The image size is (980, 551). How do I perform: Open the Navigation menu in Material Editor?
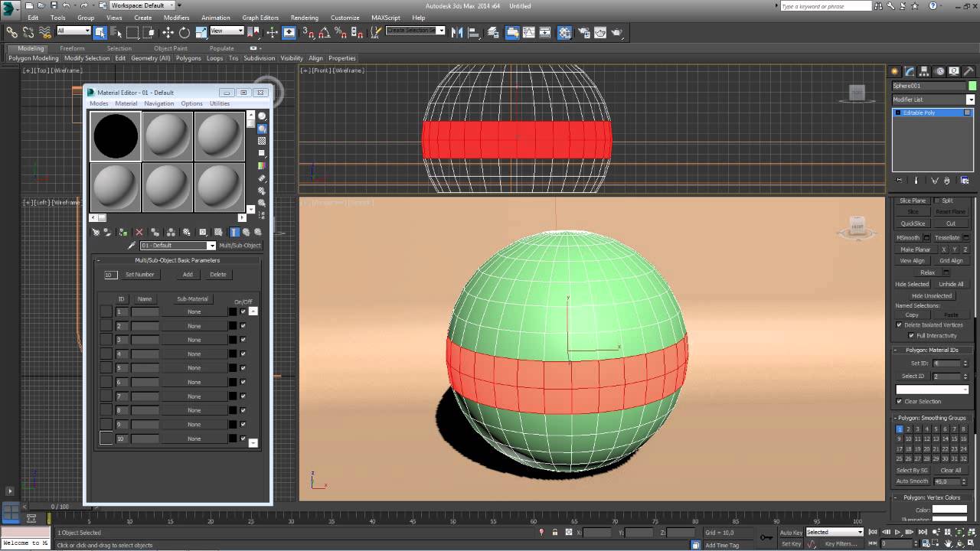[x=158, y=103]
